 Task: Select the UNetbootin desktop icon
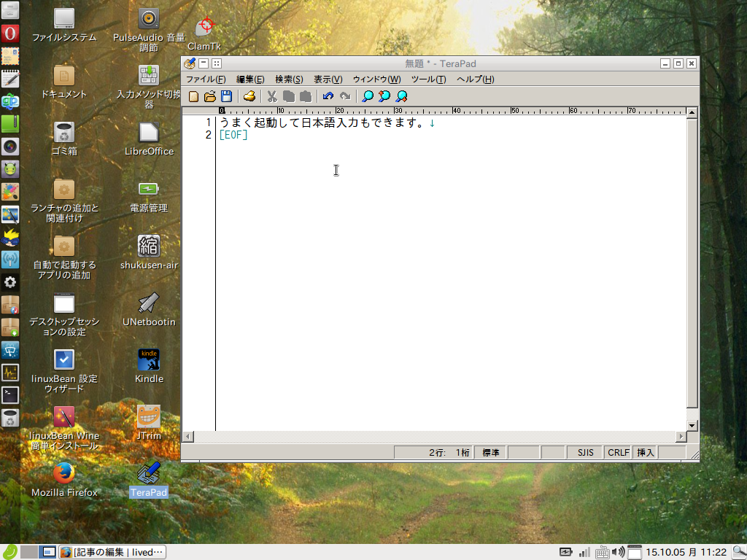[x=149, y=309]
